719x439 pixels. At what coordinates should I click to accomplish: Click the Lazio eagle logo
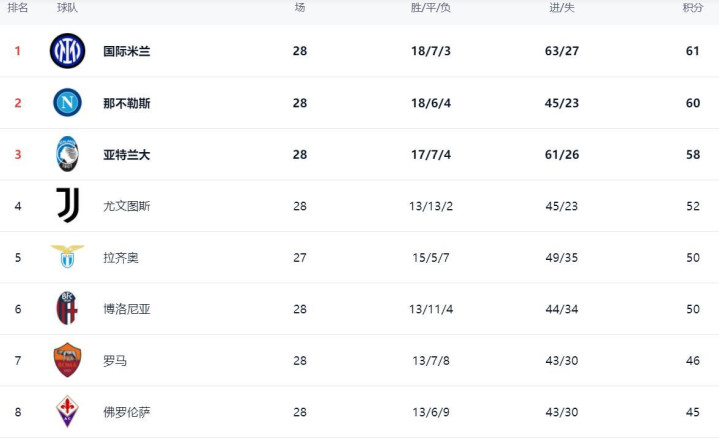tap(67, 257)
